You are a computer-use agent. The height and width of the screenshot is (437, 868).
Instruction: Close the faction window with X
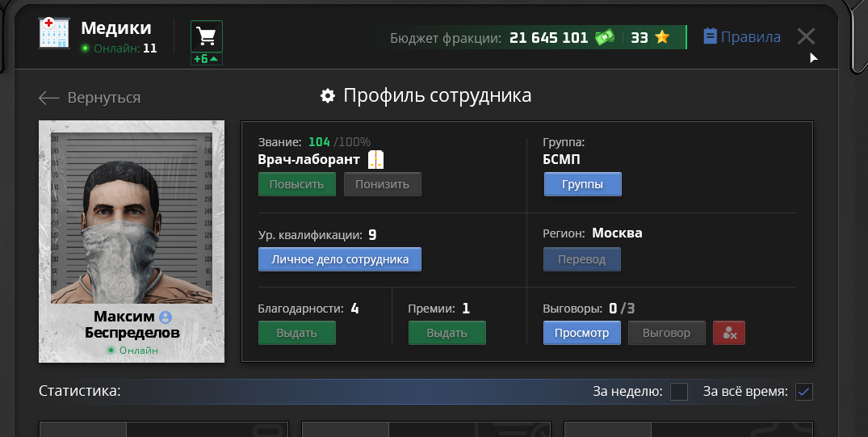coord(806,36)
